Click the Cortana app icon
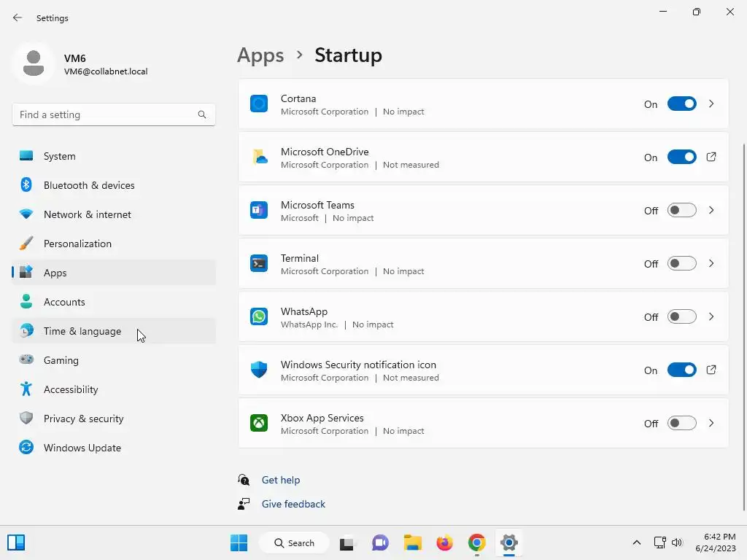Image resolution: width=747 pixels, height=560 pixels. (x=259, y=104)
